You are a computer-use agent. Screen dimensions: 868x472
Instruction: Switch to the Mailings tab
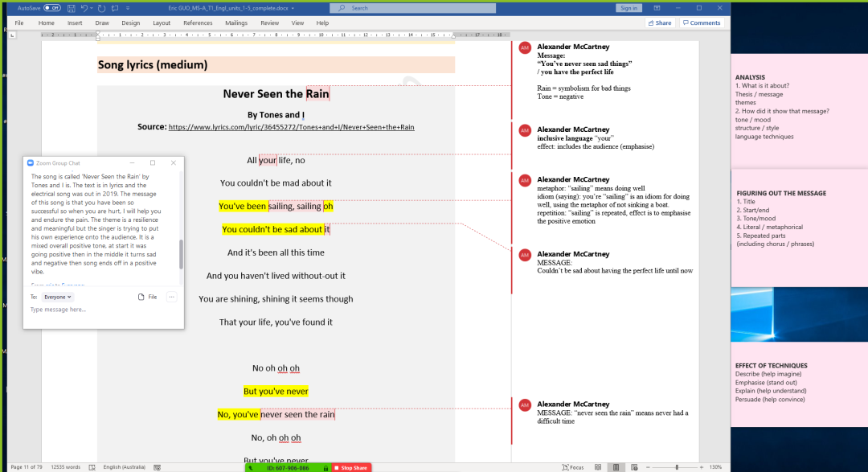point(236,23)
